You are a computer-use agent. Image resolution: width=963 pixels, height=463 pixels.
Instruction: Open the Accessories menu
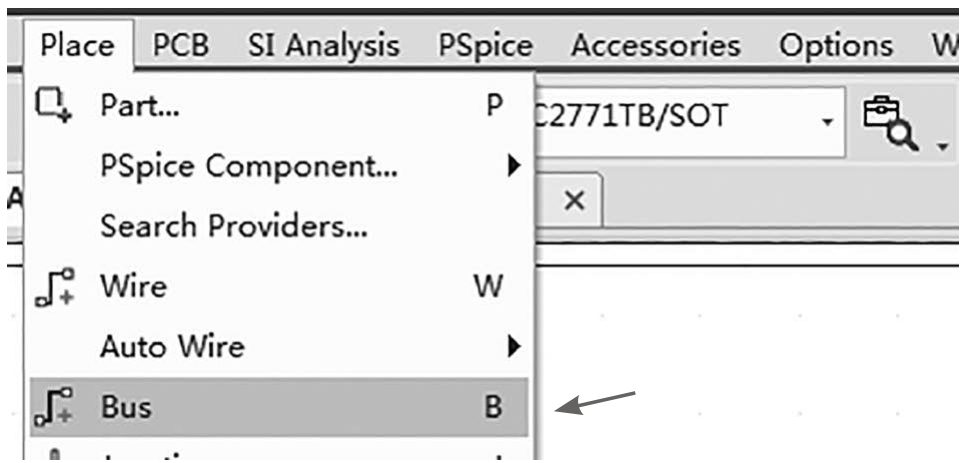[x=655, y=46]
